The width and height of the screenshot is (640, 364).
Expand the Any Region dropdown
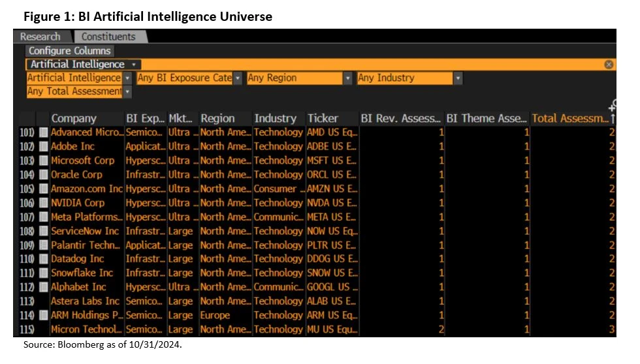(347, 78)
